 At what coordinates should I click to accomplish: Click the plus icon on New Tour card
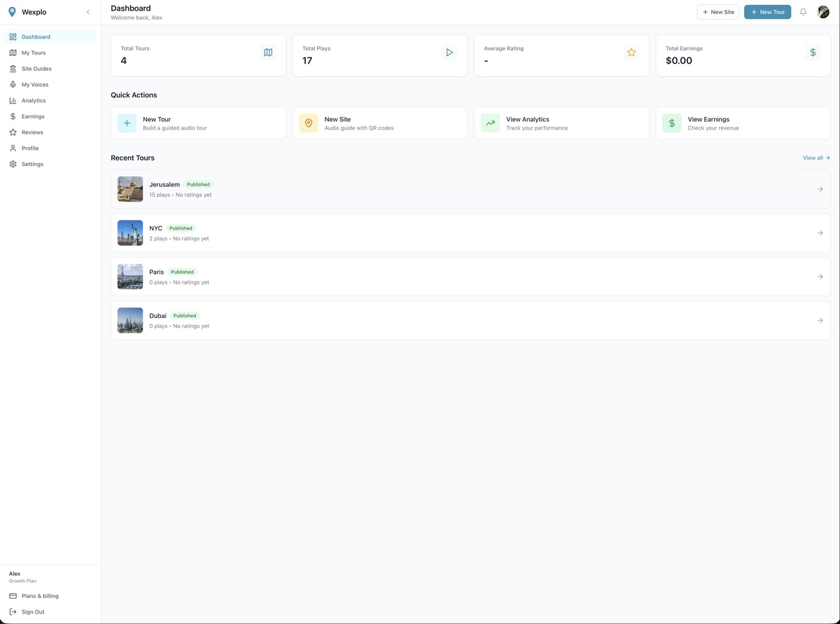(127, 123)
